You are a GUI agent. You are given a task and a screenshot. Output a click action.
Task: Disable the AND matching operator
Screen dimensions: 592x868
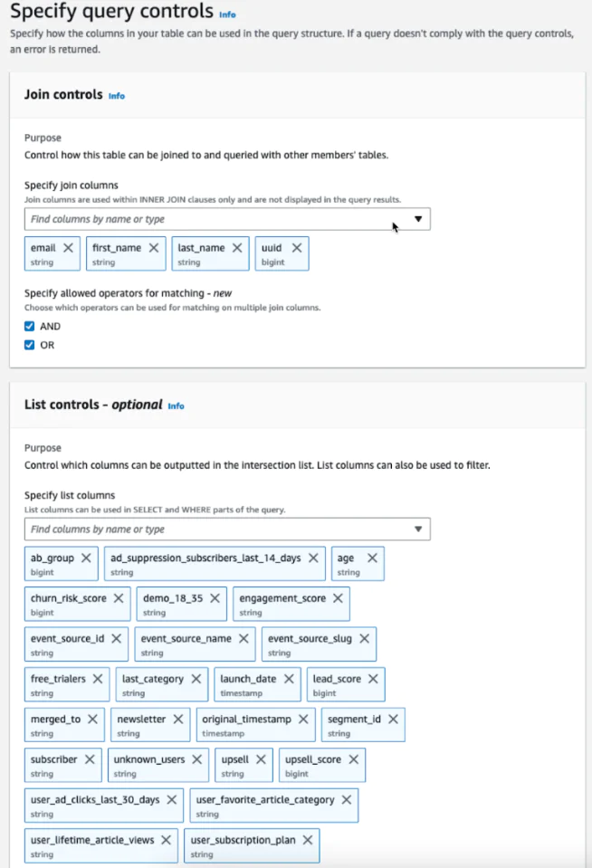pos(29,326)
